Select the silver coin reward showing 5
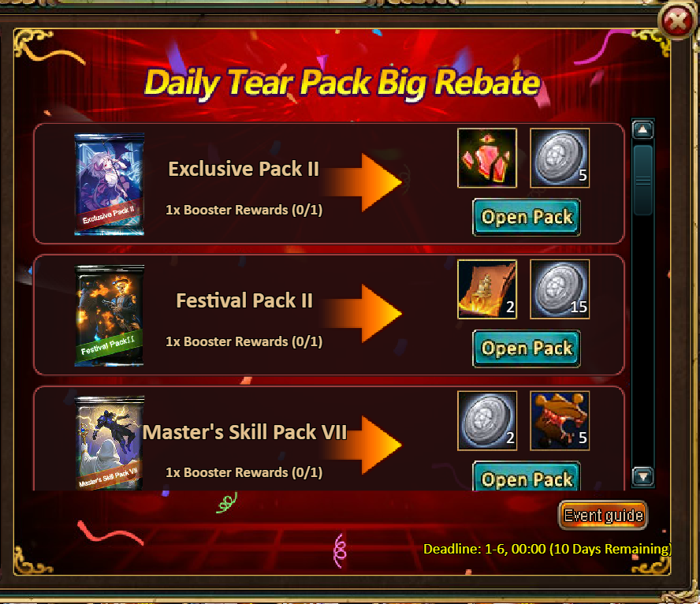This screenshot has height=604, width=700. pyautogui.click(x=560, y=158)
